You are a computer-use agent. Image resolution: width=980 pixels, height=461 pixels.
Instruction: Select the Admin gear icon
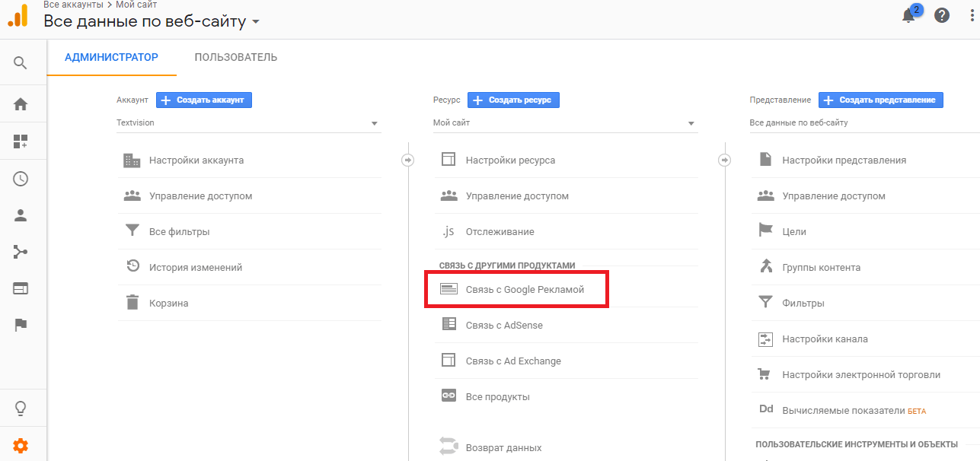tap(21, 446)
